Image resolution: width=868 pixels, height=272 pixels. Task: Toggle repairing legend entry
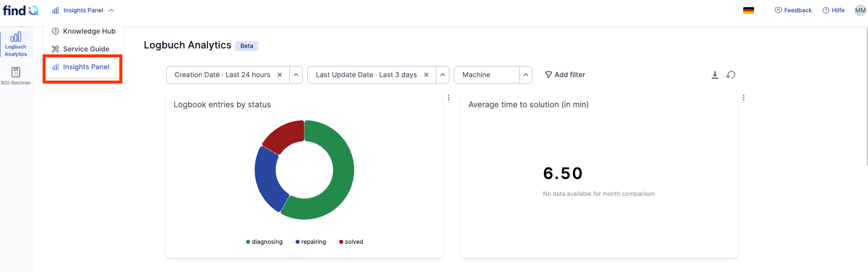click(x=311, y=242)
